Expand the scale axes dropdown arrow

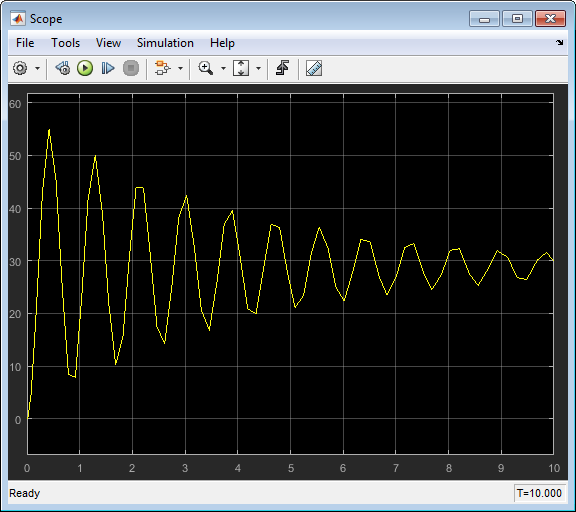258,68
